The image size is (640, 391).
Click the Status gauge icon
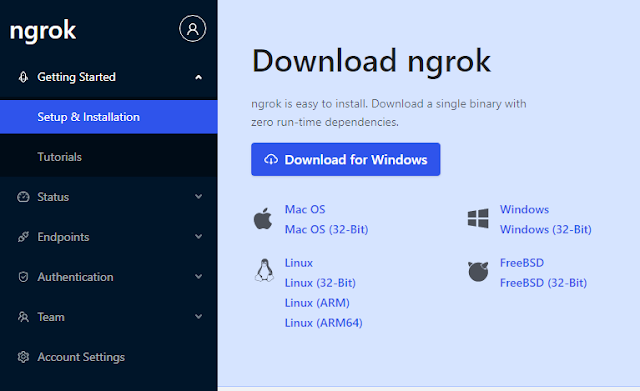tap(23, 197)
